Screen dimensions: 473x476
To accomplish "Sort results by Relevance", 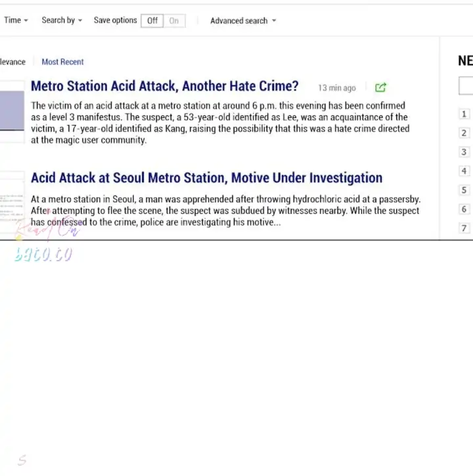I will click(x=12, y=62).
